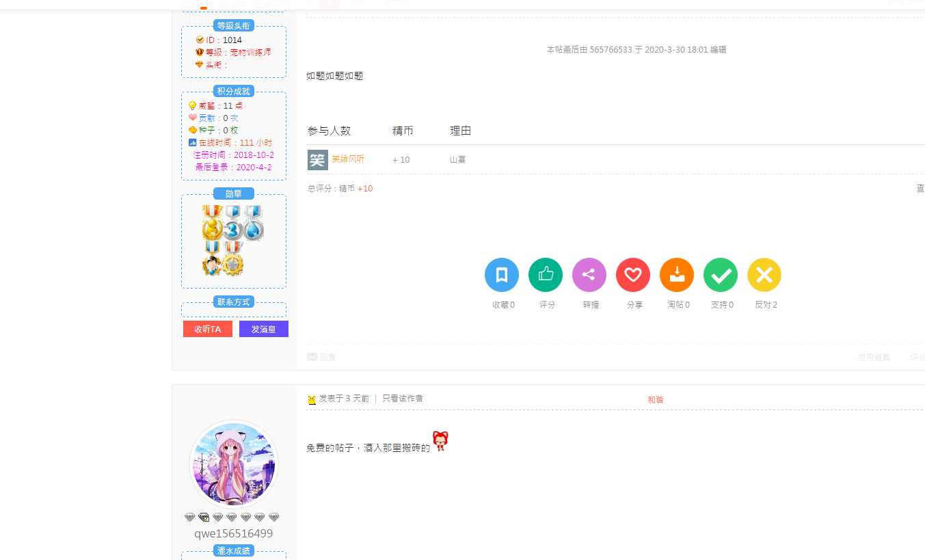Screen dimensions: 925x560
Task: Click the 总评分 精币 +10 summary
Action: click(x=340, y=188)
